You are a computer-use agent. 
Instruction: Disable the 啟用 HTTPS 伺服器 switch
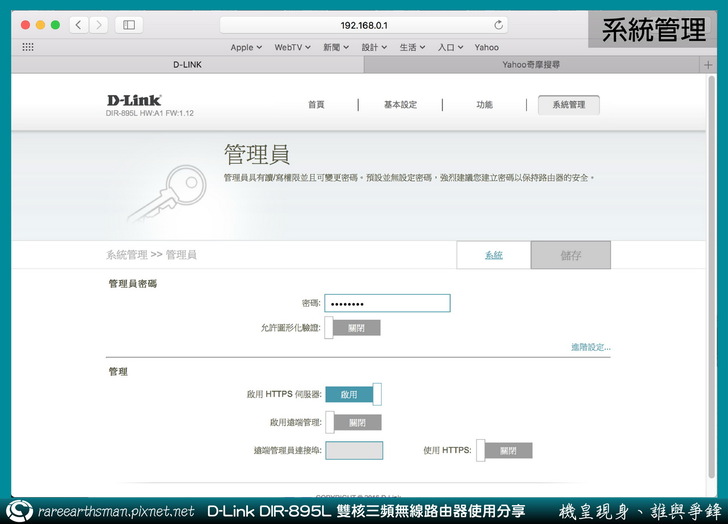(353, 394)
